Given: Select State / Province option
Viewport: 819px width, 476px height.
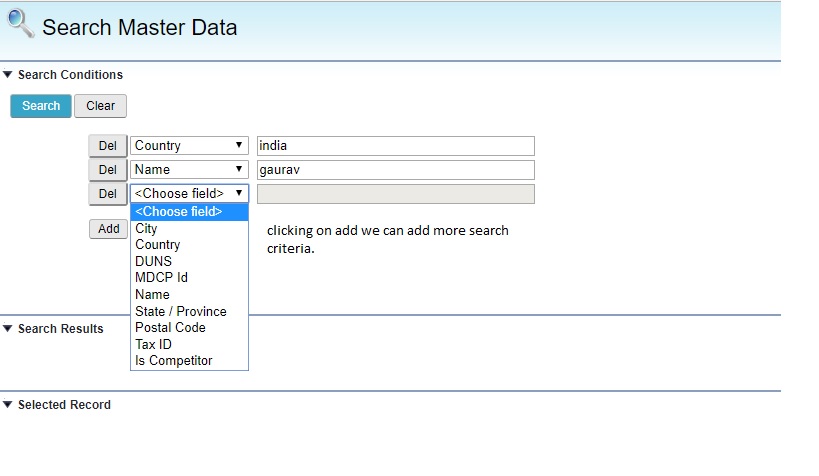Looking at the screenshot, I should [x=181, y=311].
